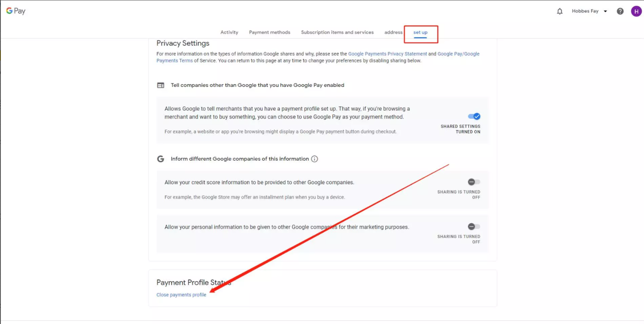This screenshot has height=324, width=644.
Task: Open Subscription items and services tab
Action: coord(337,32)
